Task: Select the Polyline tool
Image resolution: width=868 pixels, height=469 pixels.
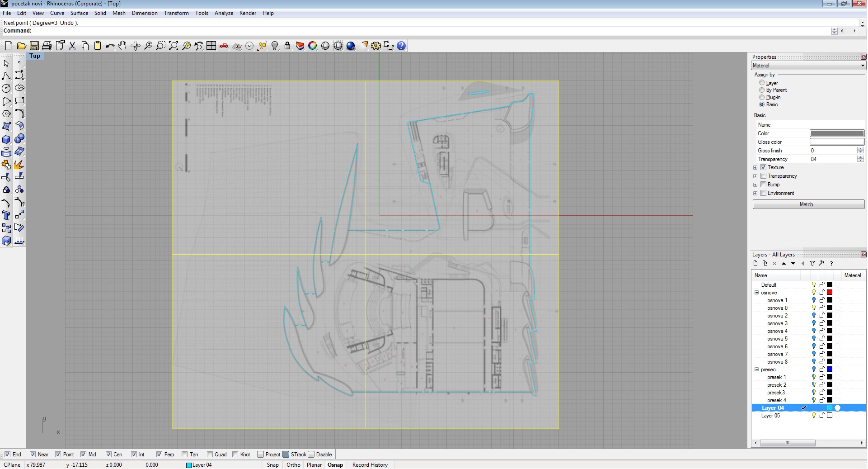Action: tap(6, 76)
